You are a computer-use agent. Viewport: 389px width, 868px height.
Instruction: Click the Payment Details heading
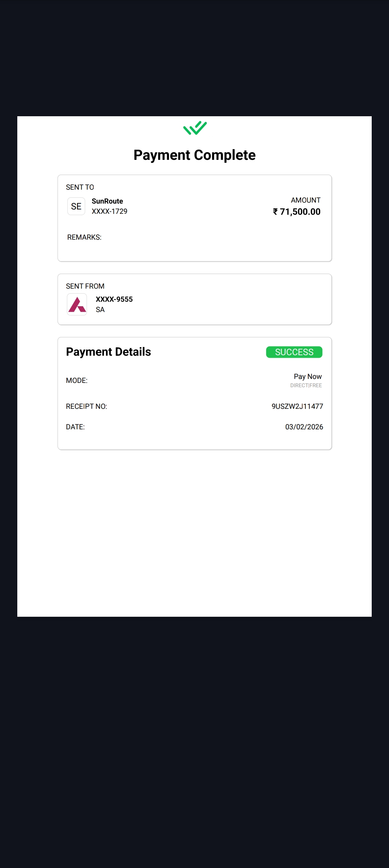click(108, 352)
